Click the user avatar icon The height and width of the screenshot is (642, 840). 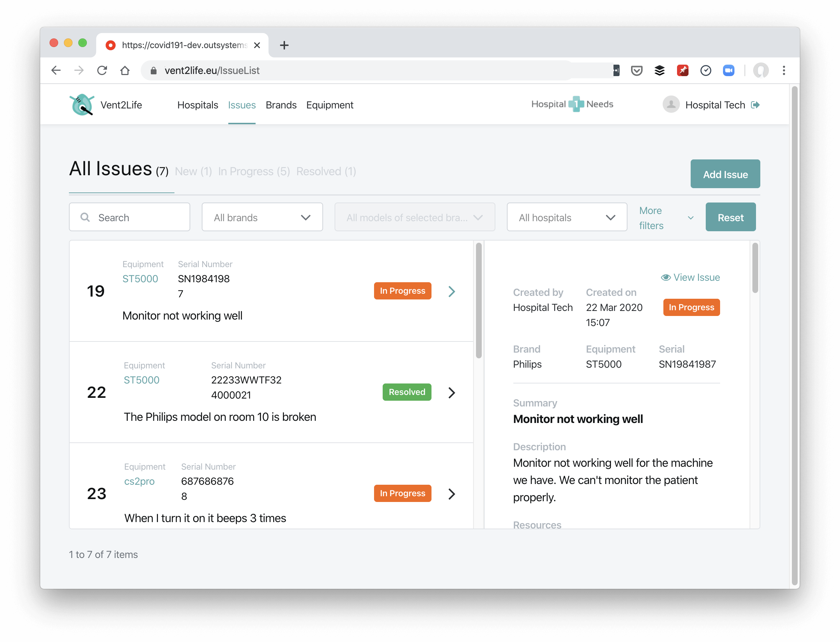pyautogui.click(x=671, y=105)
